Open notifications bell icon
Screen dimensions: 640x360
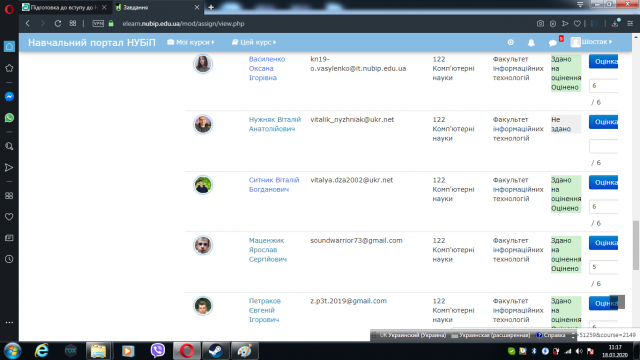pyautogui.click(x=531, y=42)
